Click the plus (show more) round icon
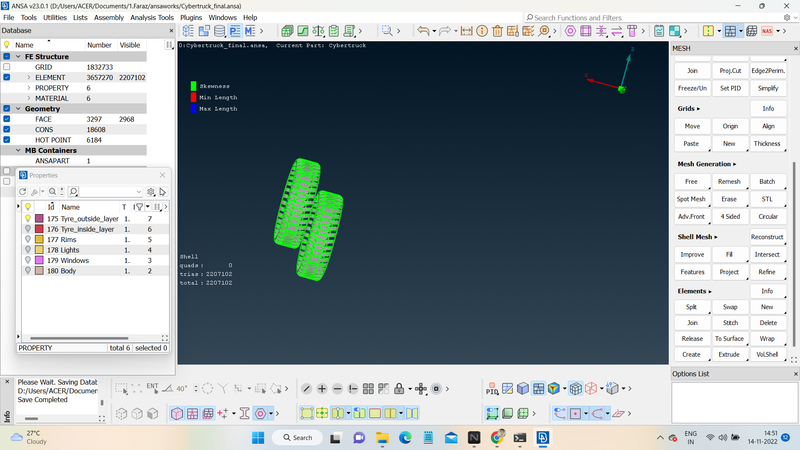 pyautogui.click(x=322, y=389)
